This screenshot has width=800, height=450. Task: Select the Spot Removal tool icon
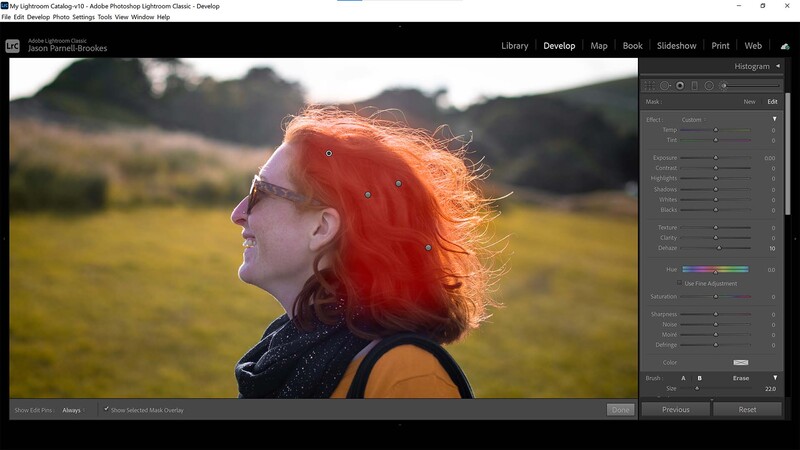(665, 86)
